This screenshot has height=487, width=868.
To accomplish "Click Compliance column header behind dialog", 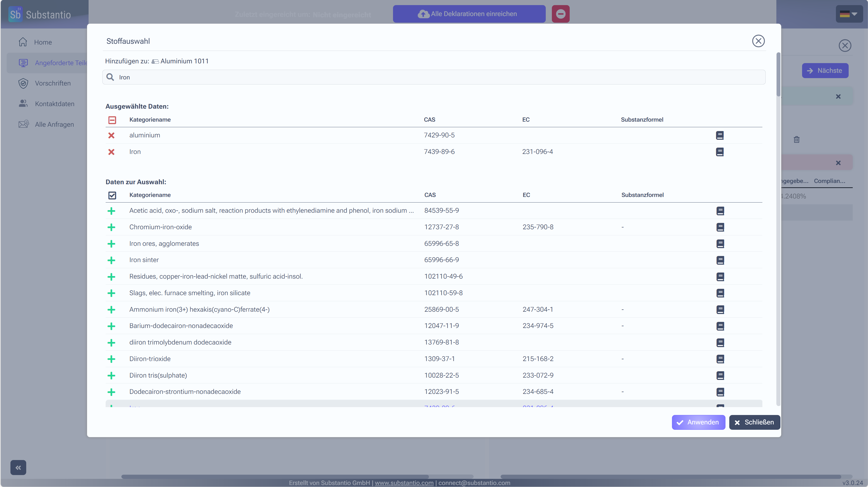I will tap(829, 181).
